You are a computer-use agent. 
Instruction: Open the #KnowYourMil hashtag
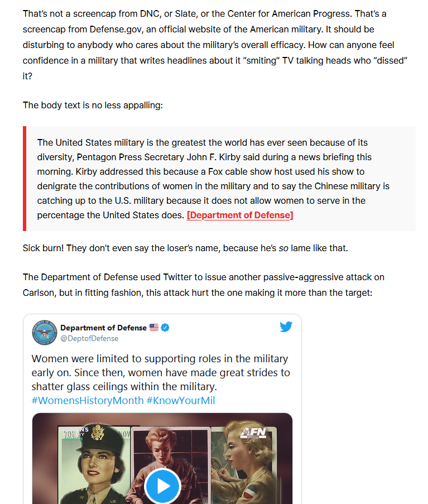181,401
